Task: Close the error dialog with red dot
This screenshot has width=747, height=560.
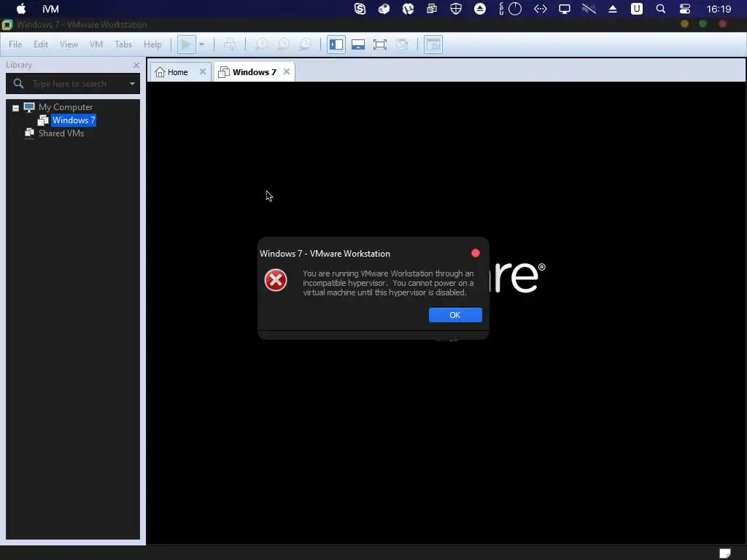Action: pyautogui.click(x=476, y=253)
